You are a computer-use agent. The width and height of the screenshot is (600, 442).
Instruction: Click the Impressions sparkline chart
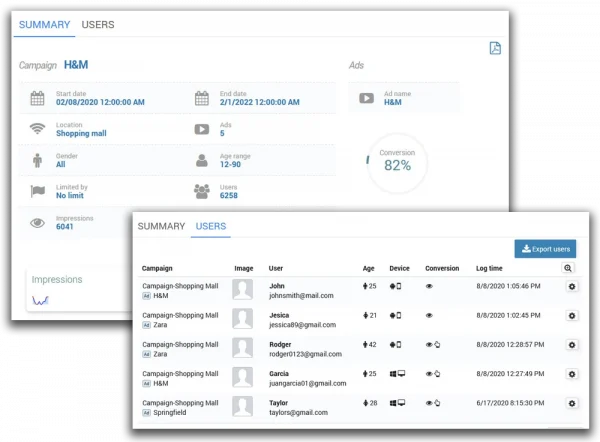tap(41, 300)
